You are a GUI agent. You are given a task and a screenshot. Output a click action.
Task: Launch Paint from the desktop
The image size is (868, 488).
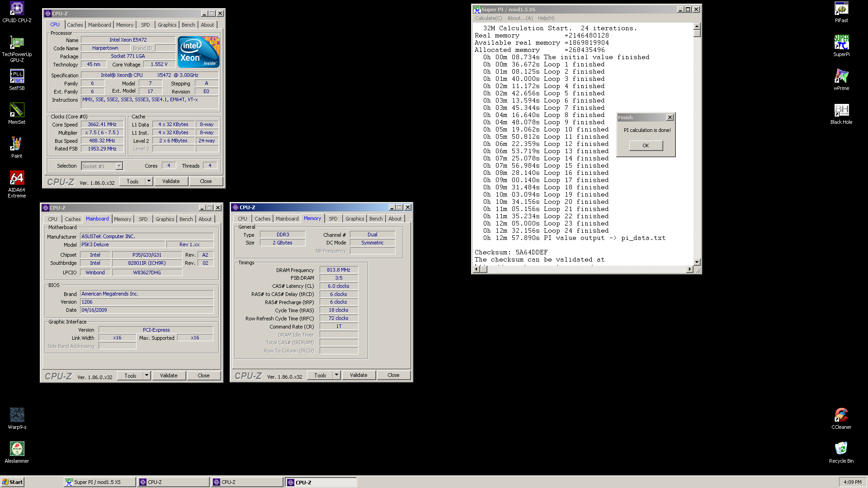click(17, 148)
